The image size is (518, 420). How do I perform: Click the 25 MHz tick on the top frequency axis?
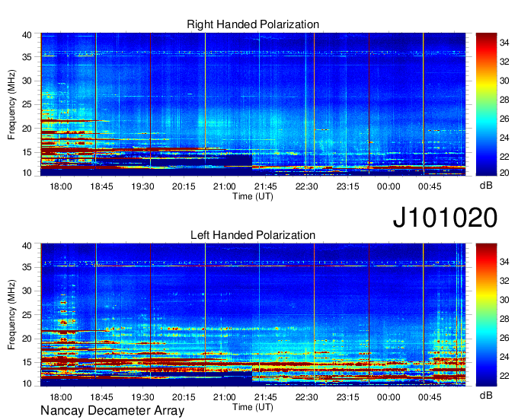pyautogui.click(x=27, y=104)
